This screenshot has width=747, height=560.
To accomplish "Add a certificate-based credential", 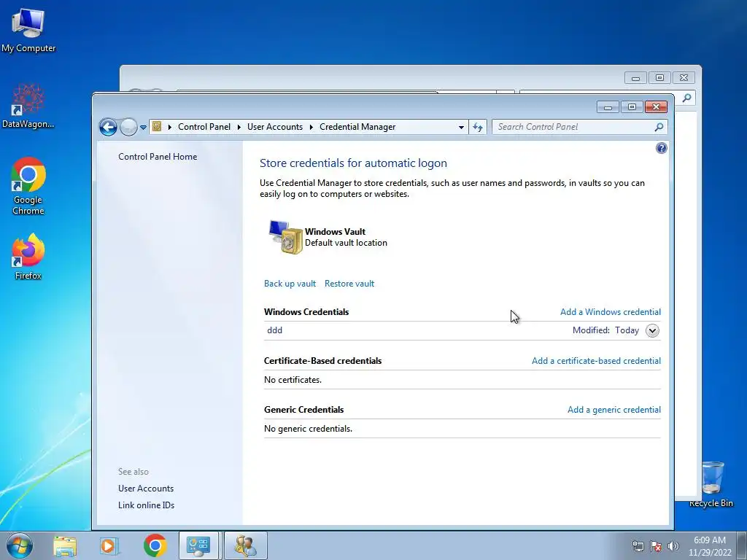I will [x=596, y=361].
